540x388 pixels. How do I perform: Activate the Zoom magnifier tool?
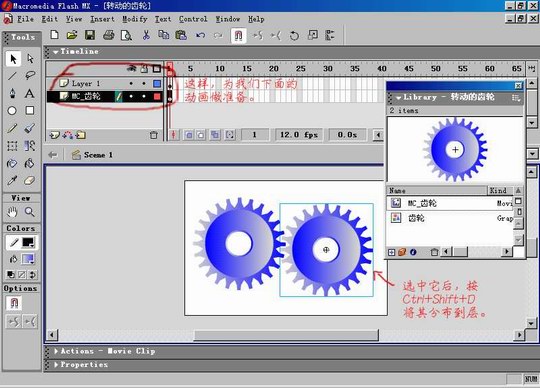(30, 212)
